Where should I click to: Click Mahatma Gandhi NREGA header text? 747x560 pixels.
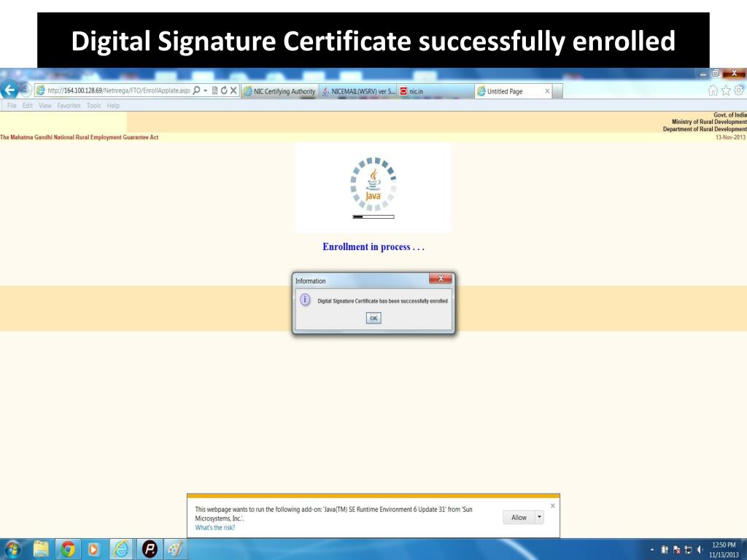pos(79,137)
